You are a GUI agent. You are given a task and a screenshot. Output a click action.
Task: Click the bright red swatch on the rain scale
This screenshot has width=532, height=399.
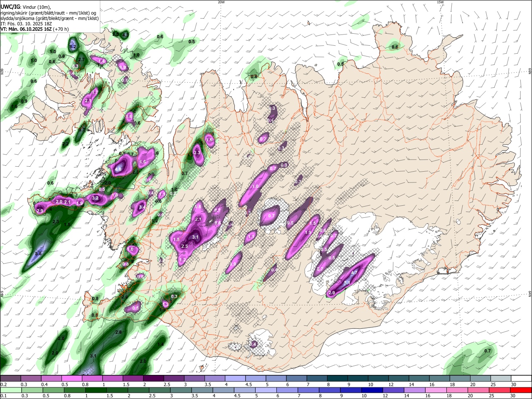(x=521, y=390)
